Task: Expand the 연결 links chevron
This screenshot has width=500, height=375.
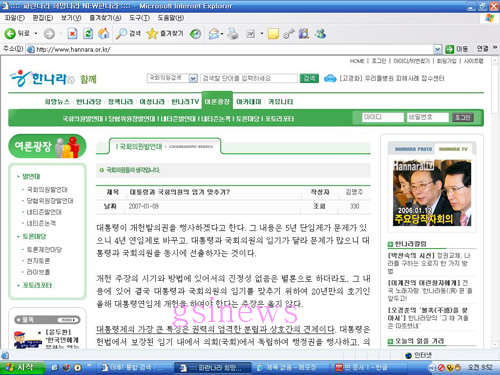Action: tap(495, 48)
